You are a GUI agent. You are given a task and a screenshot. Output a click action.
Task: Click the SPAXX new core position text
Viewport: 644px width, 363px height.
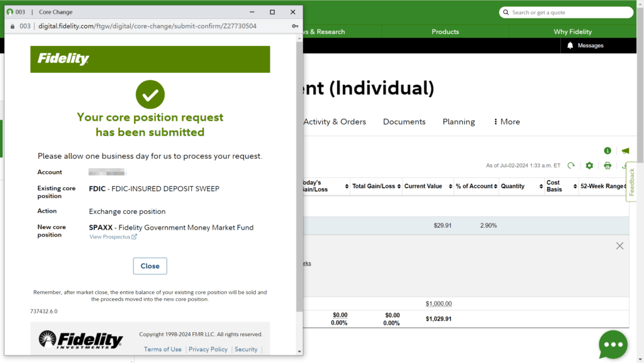(x=171, y=228)
